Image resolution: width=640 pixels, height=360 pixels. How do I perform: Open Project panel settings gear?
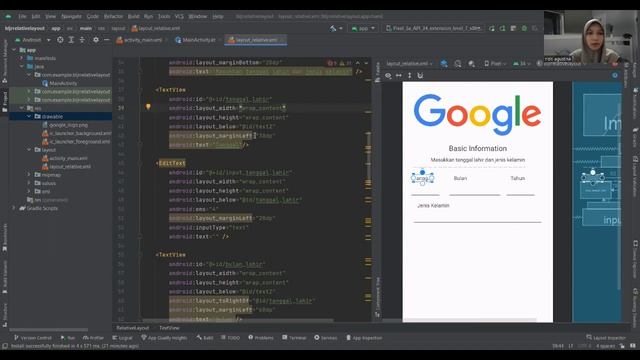coord(96,40)
